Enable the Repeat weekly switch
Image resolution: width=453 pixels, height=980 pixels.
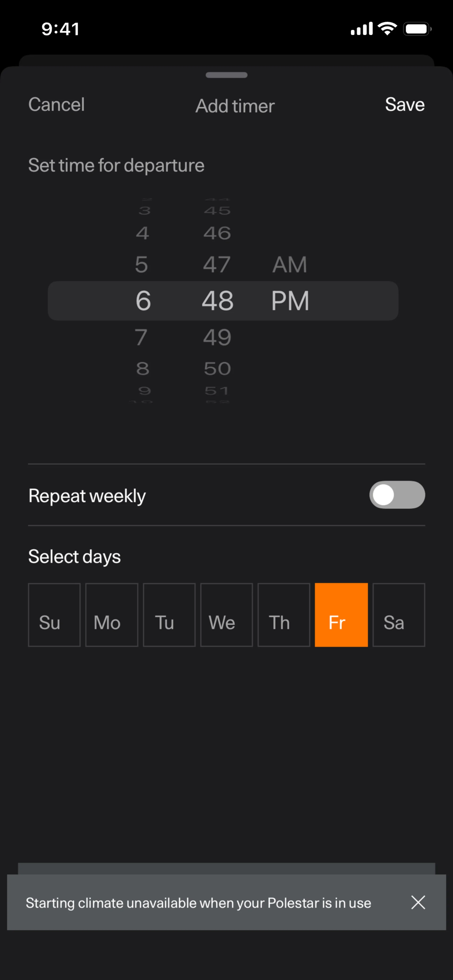click(397, 495)
